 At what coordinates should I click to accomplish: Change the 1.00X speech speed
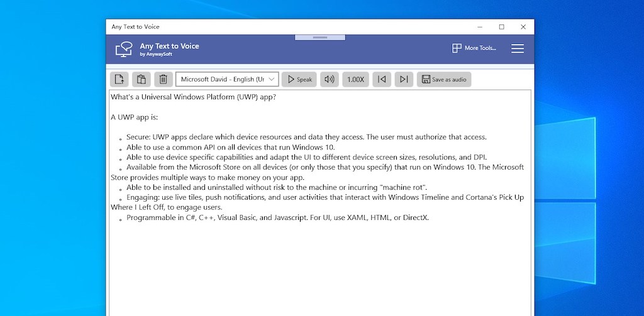click(355, 79)
